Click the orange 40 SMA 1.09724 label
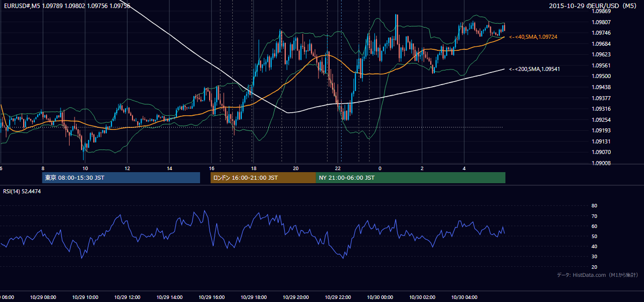The width and height of the screenshot is (644, 302). (x=533, y=37)
